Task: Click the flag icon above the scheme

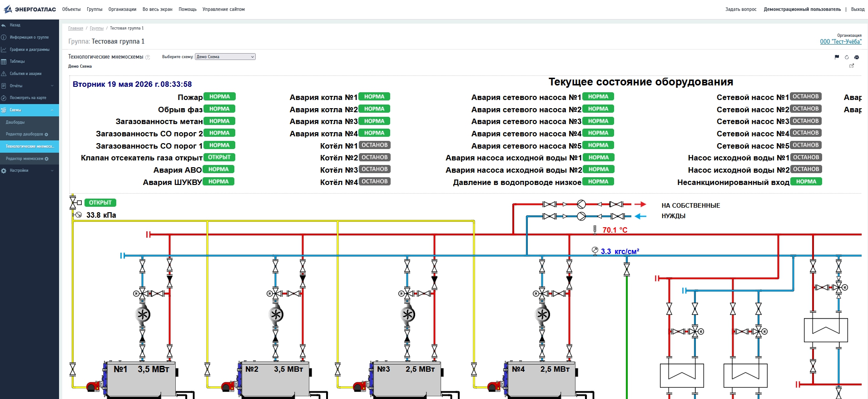Action: tap(837, 57)
